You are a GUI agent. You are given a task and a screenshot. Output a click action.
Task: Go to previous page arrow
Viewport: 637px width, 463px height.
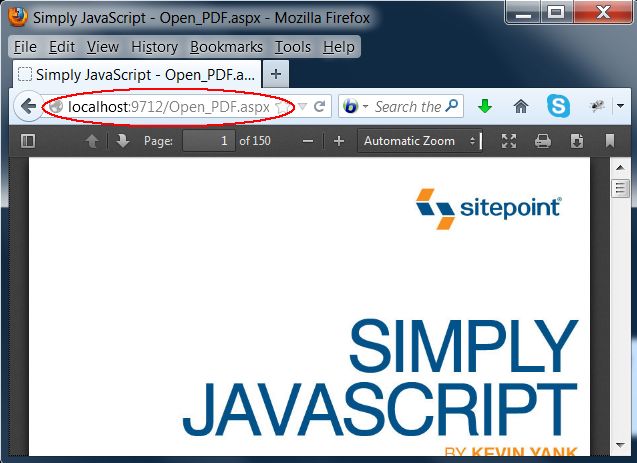coord(92,141)
